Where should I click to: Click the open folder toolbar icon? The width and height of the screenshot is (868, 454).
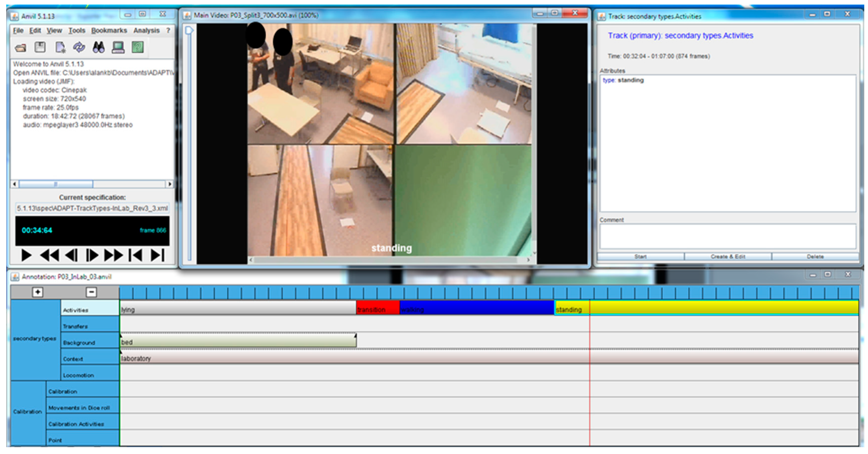[21, 48]
